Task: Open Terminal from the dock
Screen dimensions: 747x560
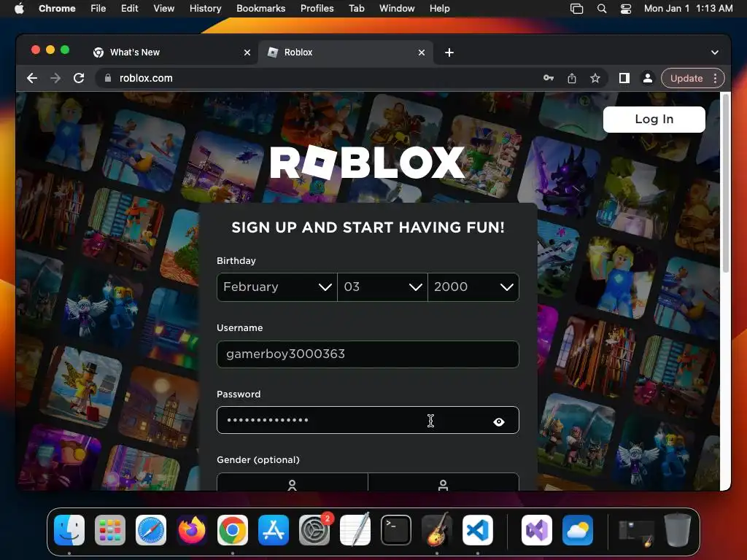Action: click(396, 530)
